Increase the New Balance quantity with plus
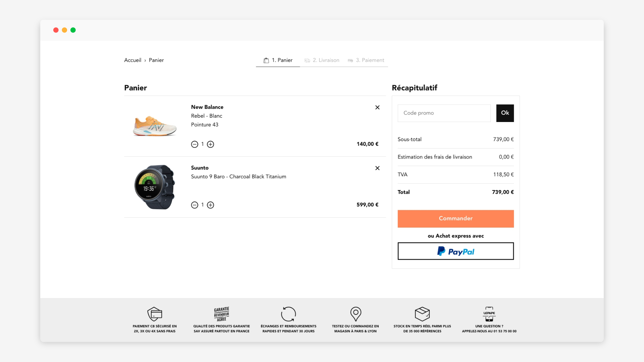 [x=211, y=144]
